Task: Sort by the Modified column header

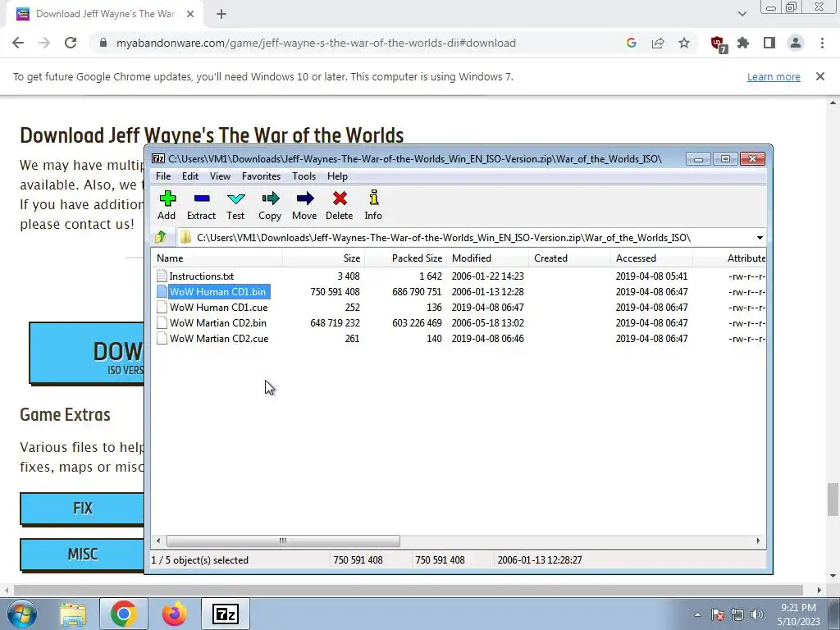Action: (487, 258)
